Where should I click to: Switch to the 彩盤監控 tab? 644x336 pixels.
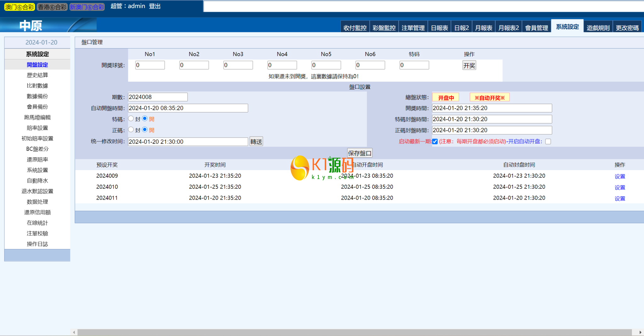coord(384,28)
